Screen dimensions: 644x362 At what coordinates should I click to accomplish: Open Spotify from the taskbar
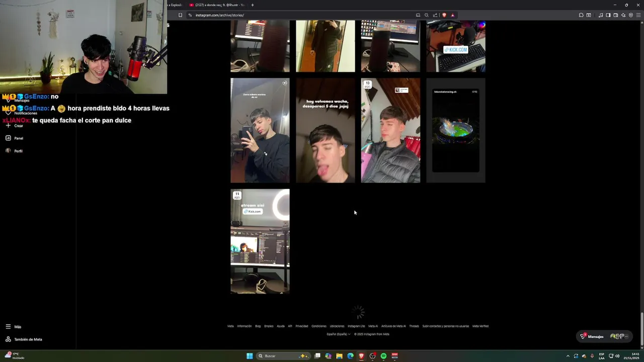click(x=383, y=356)
